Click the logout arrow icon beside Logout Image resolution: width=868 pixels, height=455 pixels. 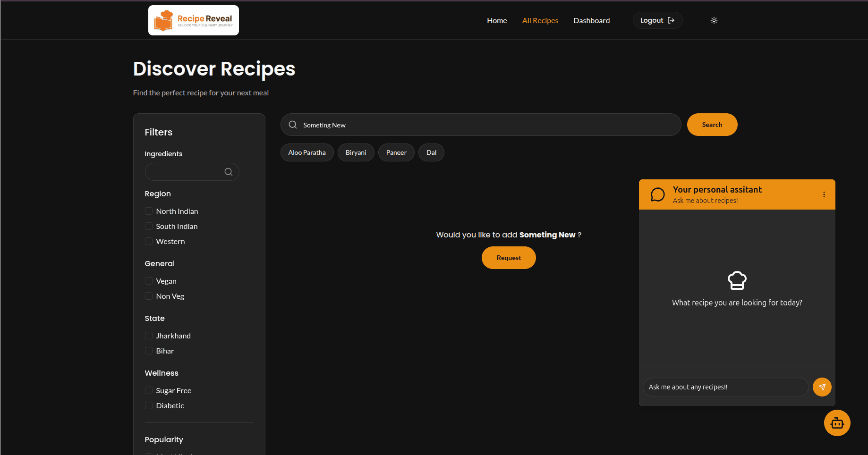point(671,20)
